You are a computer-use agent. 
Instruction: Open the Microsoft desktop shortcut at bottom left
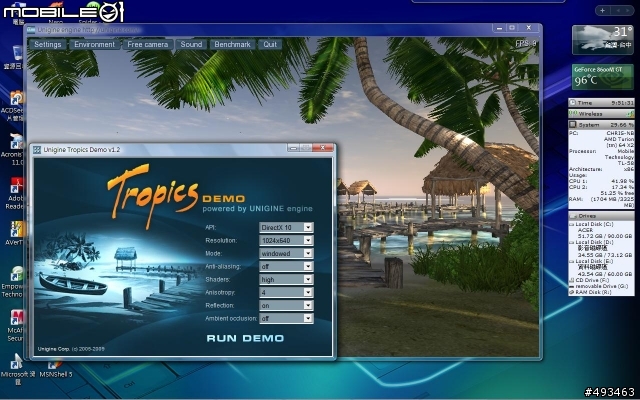pos(16,369)
